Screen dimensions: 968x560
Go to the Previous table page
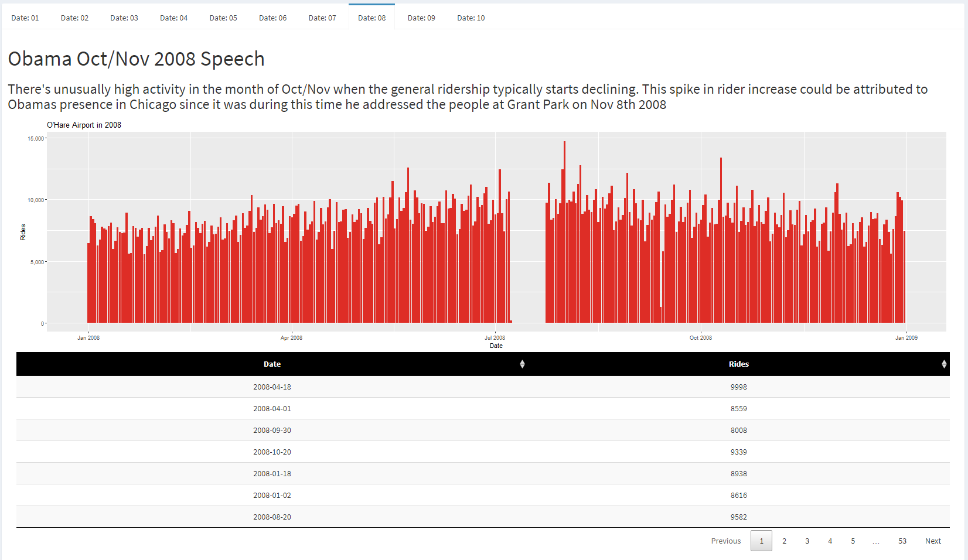tap(726, 541)
